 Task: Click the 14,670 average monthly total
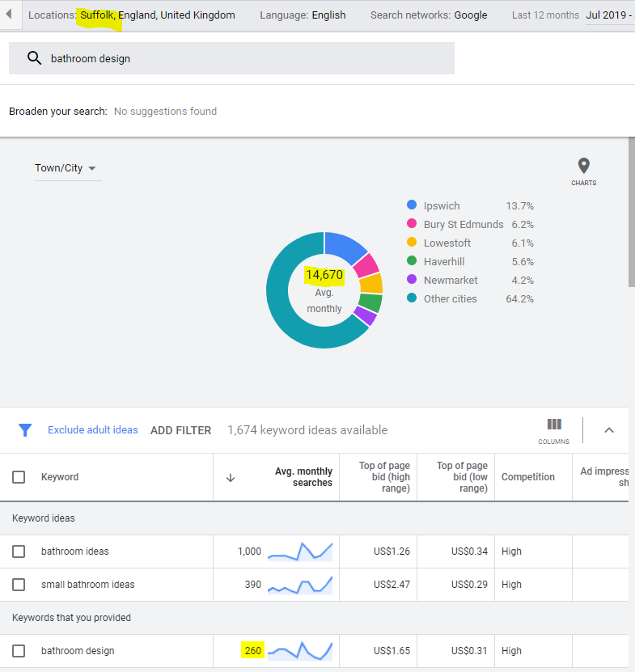tap(324, 275)
